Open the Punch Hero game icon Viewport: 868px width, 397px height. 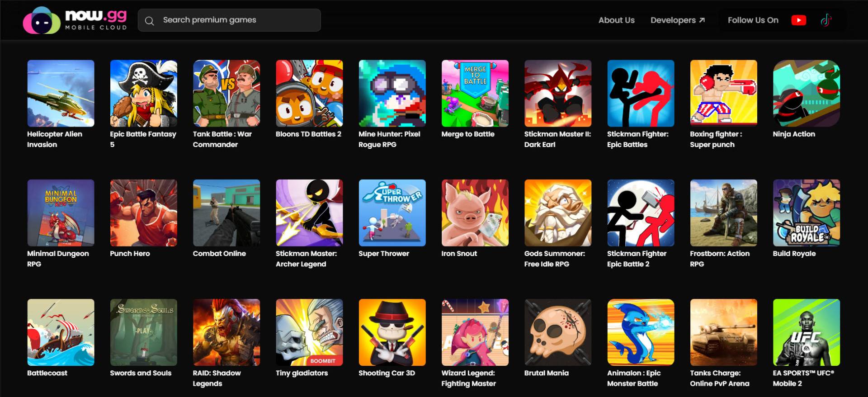tap(144, 213)
